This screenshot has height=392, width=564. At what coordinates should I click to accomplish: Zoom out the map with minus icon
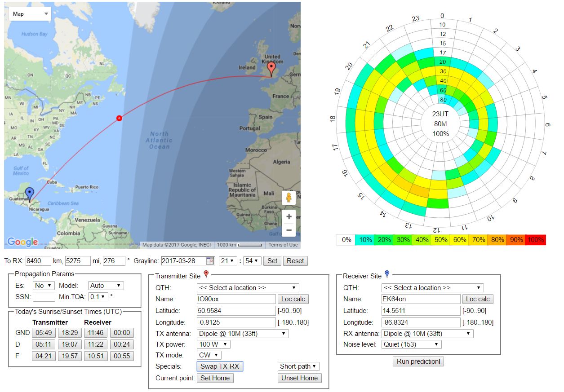[289, 230]
